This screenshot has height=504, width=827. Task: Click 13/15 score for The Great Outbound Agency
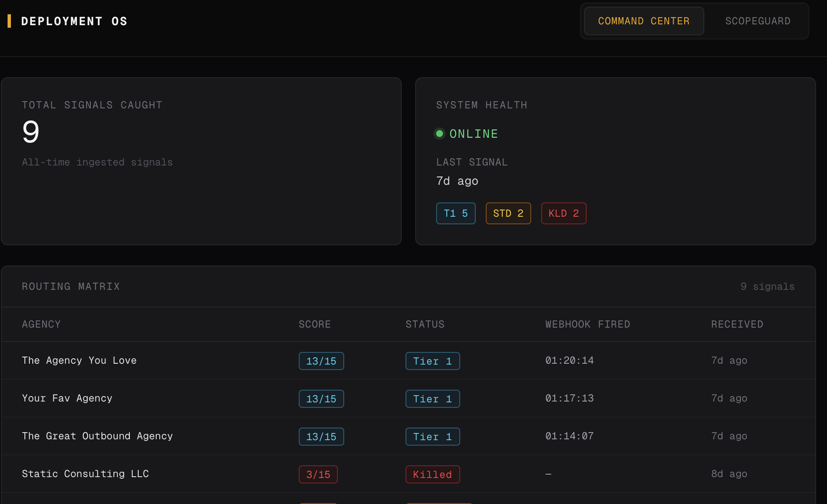[321, 436]
